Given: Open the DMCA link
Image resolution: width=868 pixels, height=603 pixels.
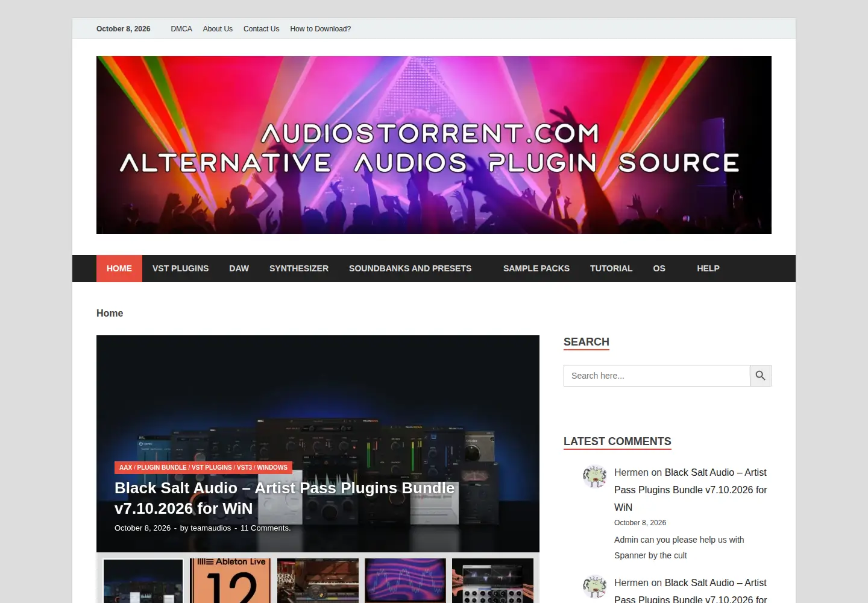Looking at the screenshot, I should 181,29.
